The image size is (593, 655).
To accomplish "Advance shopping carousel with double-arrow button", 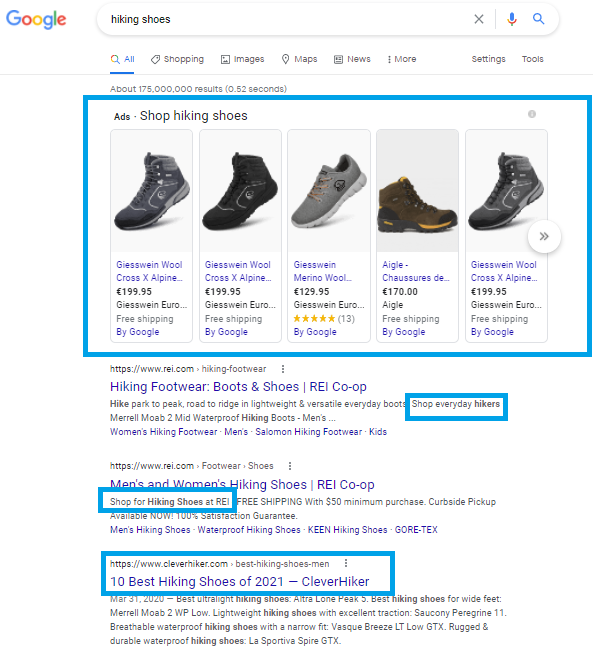I will 544,236.
